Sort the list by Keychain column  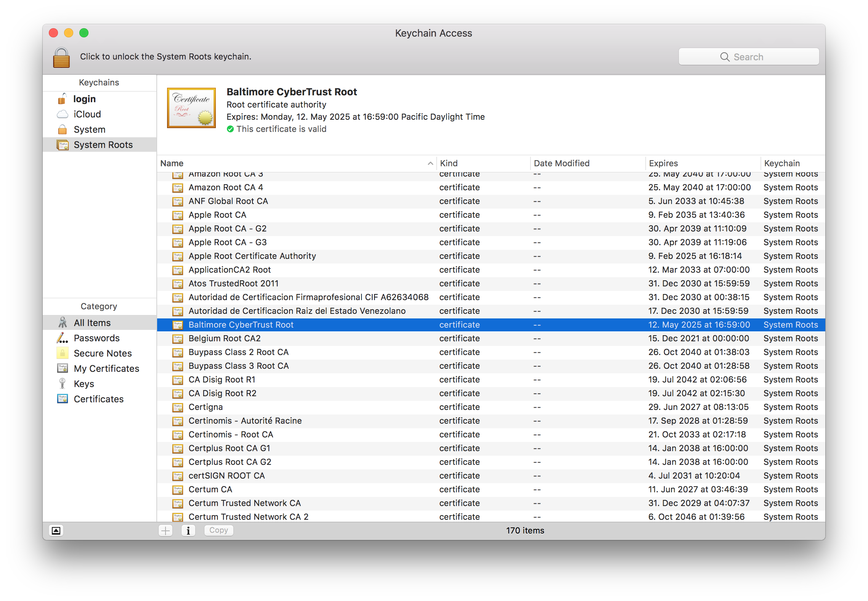[793, 164]
